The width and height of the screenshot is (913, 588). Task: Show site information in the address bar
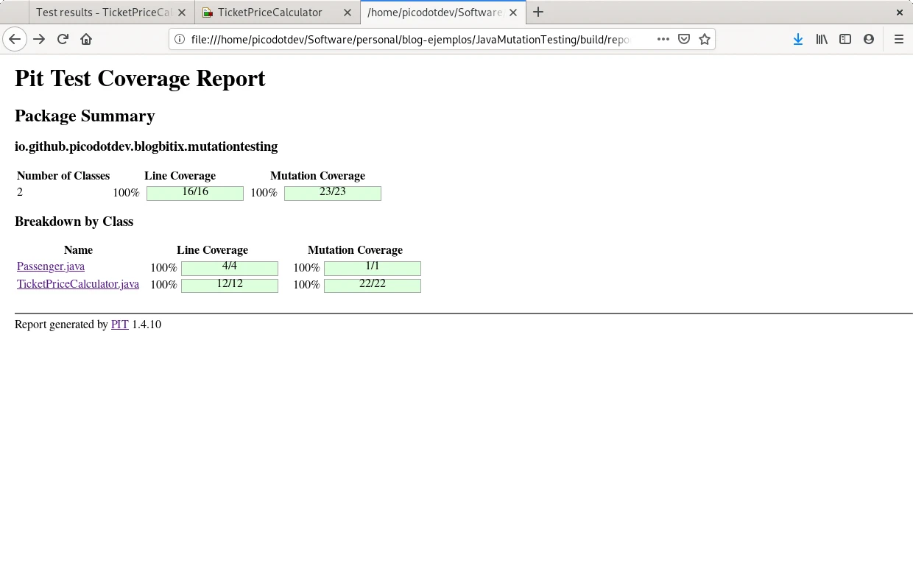point(179,39)
